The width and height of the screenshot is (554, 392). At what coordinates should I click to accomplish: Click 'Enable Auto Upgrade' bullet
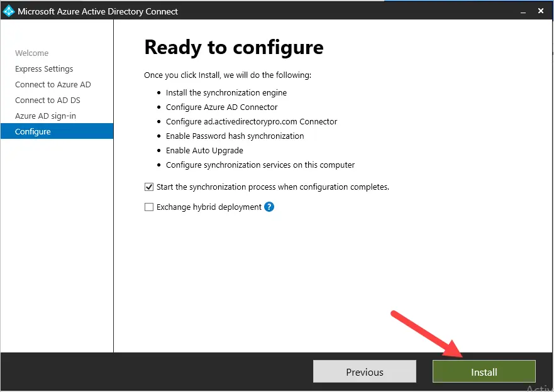(x=204, y=151)
